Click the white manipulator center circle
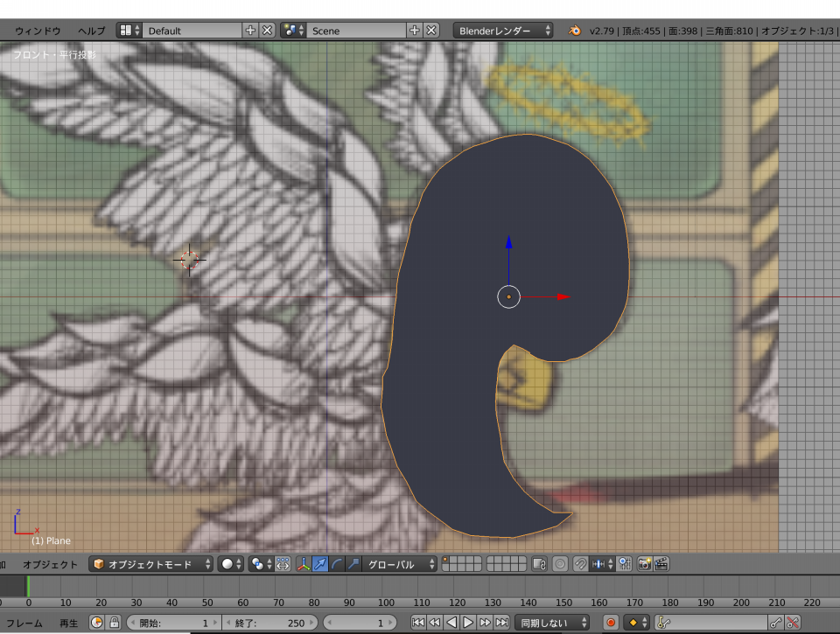 [508, 296]
